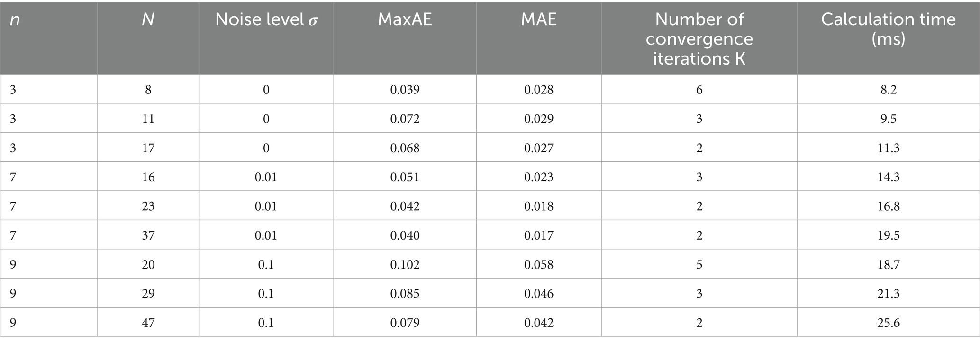The width and height of the screenshot is (980, 345).
Task: Click the MaxAE value 0.039
Action: tap(405, 90)
